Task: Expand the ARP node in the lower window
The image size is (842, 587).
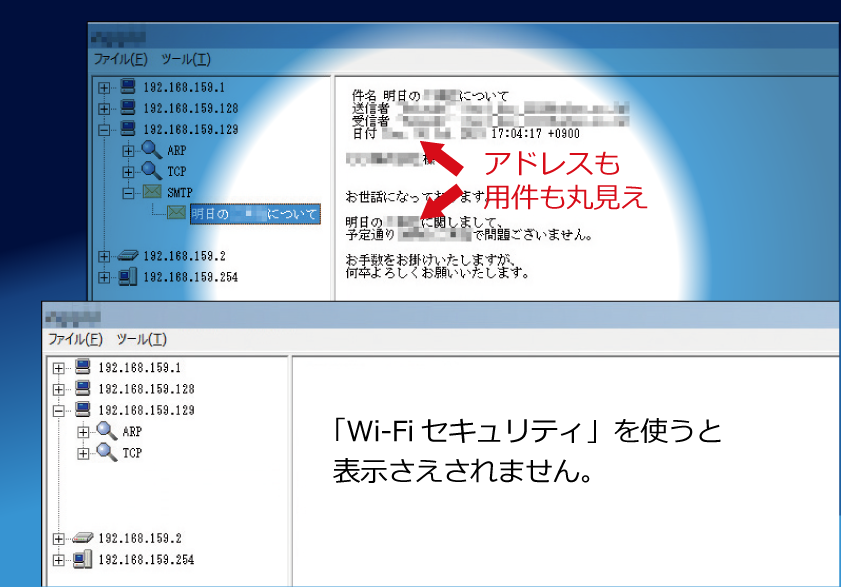Action: click(83, 432)
